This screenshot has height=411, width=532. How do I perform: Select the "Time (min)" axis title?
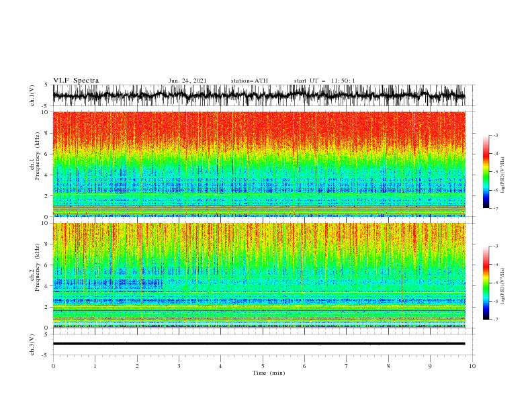269,373
